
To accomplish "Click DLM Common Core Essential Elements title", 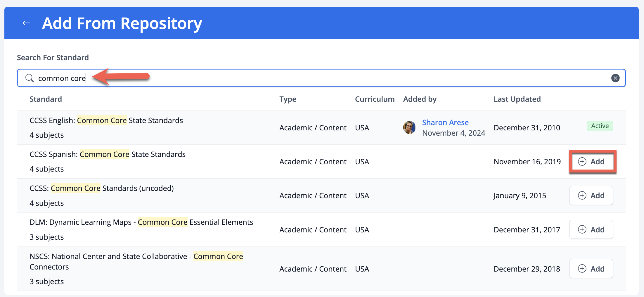I will point(141,222).
